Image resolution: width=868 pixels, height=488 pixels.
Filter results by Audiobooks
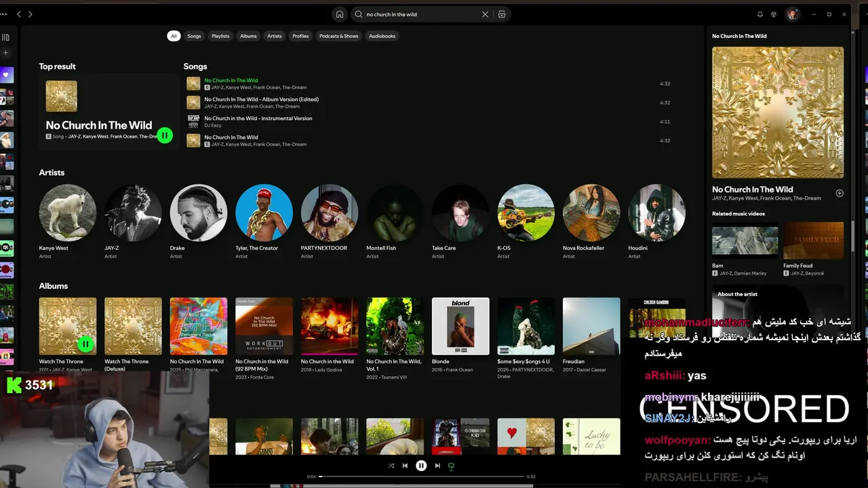pos(382,36)
